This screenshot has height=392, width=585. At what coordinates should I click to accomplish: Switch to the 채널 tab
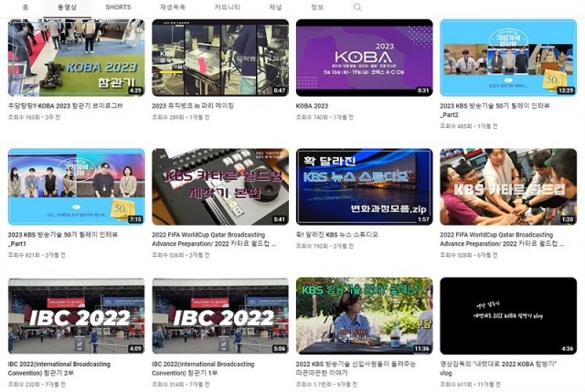click(x=275, y=7)
